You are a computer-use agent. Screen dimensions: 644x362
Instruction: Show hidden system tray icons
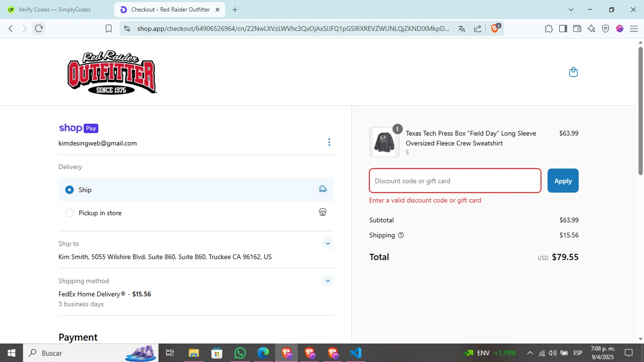pos(530,353)
